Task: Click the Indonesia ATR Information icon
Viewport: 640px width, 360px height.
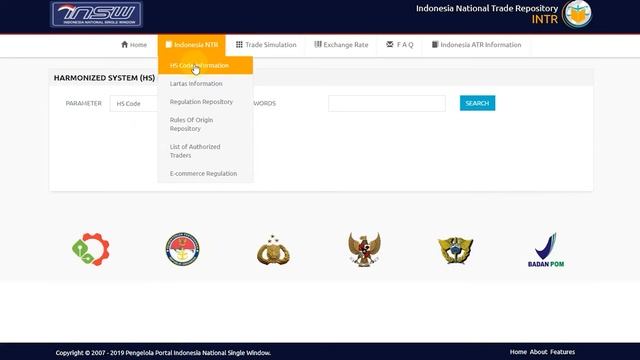Action: pos(435,44)
